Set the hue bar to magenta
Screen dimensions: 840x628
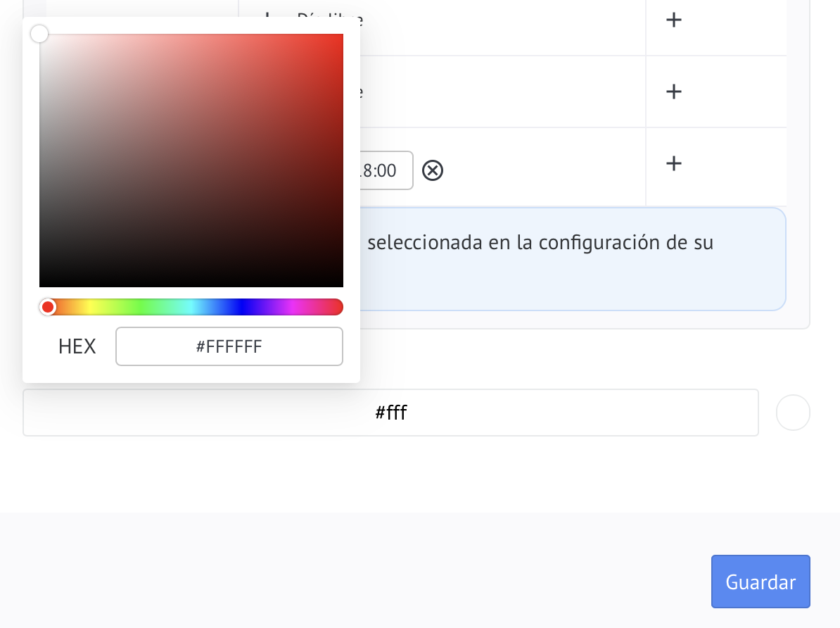click(293, 307)
